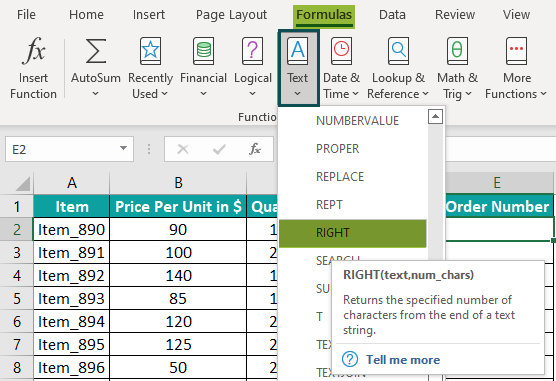Click the Order Number header cell

(499, 206)
